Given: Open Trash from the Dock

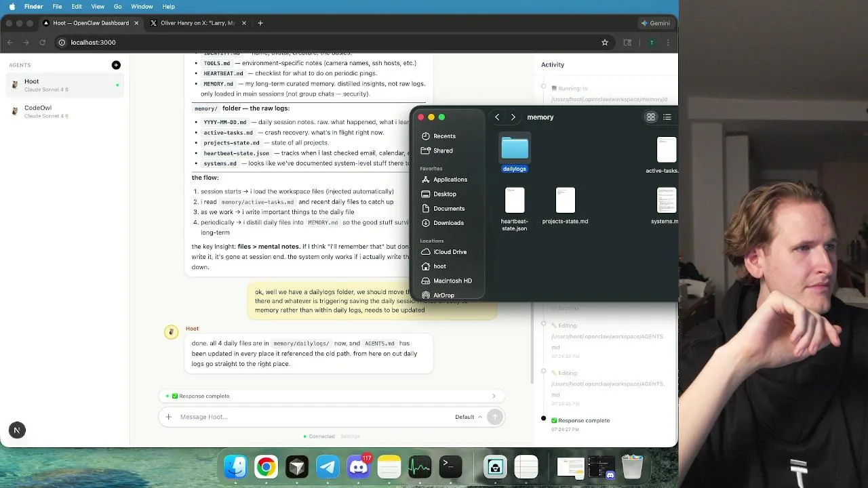Looking at the screenshot, I should [632, 467].
